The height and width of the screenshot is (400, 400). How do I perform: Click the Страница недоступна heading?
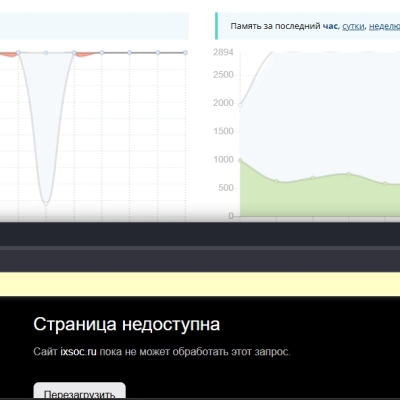pyautogui.click(x=127, y=324)
